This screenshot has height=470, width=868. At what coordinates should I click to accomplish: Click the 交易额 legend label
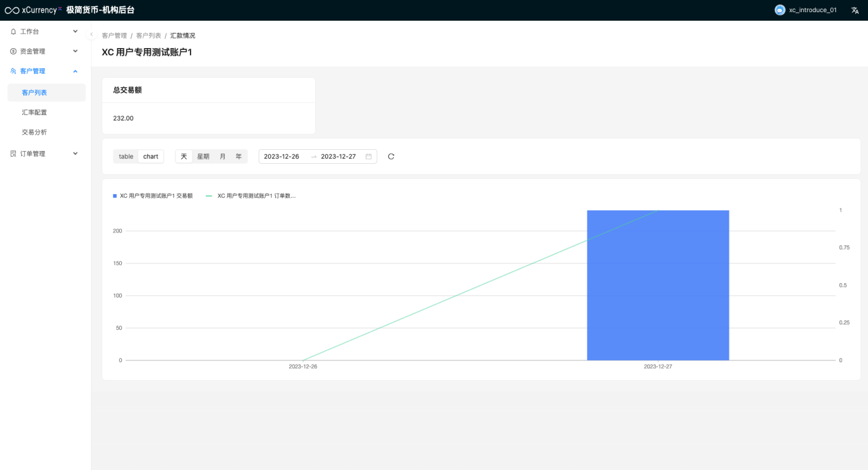(156, 196)
